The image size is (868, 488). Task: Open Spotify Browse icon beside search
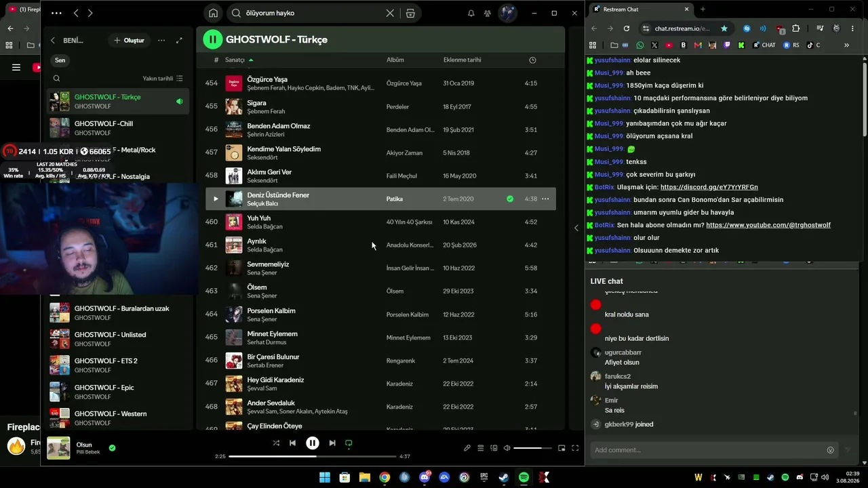click(x=410, y=13)
